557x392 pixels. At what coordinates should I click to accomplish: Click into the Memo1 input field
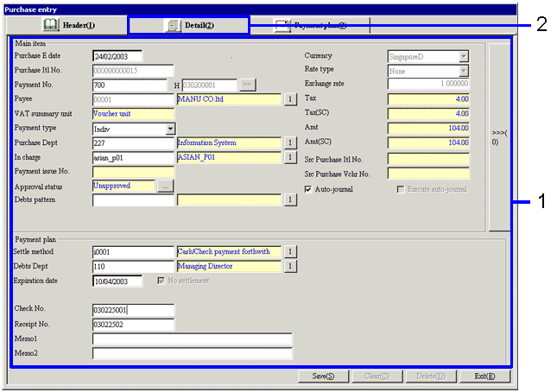pyautogui.click(x=192, y=339)
